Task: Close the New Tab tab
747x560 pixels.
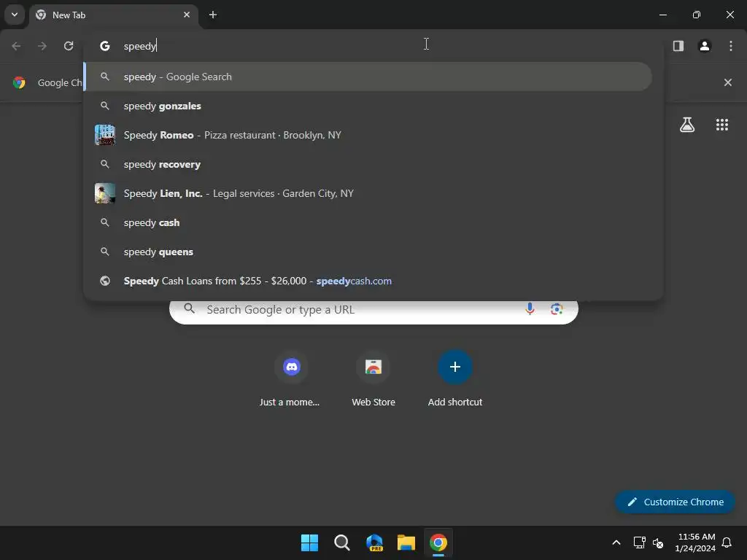Action: (x=187, y=15)
